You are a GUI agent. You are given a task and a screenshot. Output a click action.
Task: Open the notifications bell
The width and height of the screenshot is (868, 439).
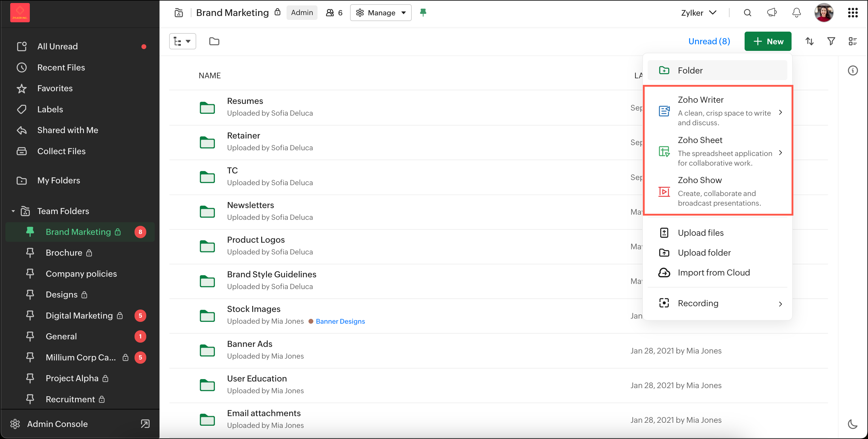pyautogui.click(x=796, y=13)
